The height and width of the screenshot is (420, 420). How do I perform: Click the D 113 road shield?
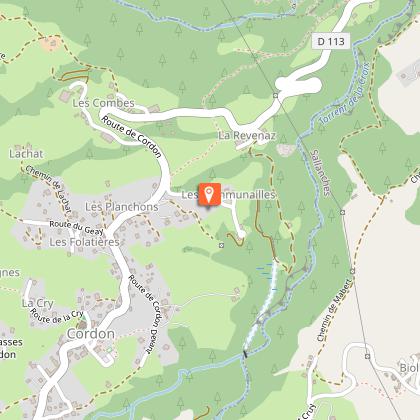pyautogui.click(x=331, y=41)
